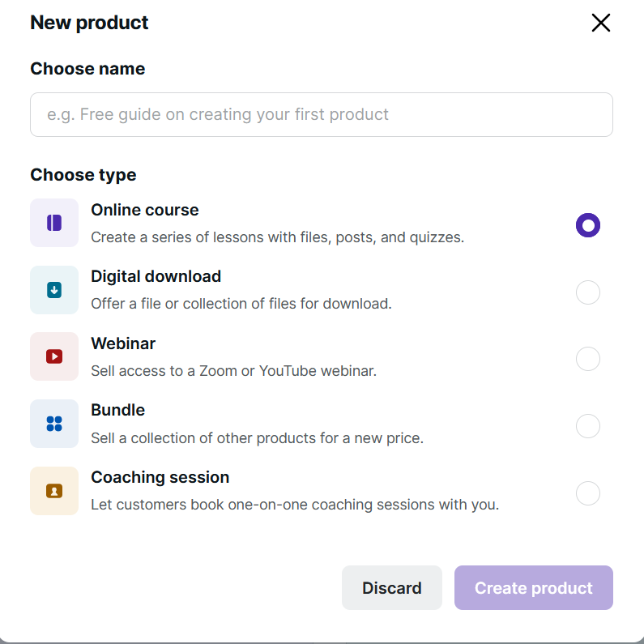
Task: Click the purple Online course book icon
Action: pos(54,223)
